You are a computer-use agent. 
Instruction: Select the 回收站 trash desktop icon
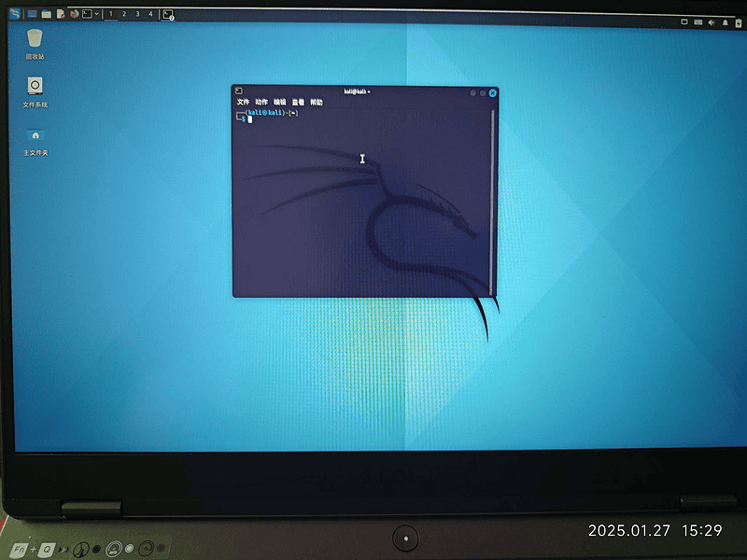click(35, 44)
